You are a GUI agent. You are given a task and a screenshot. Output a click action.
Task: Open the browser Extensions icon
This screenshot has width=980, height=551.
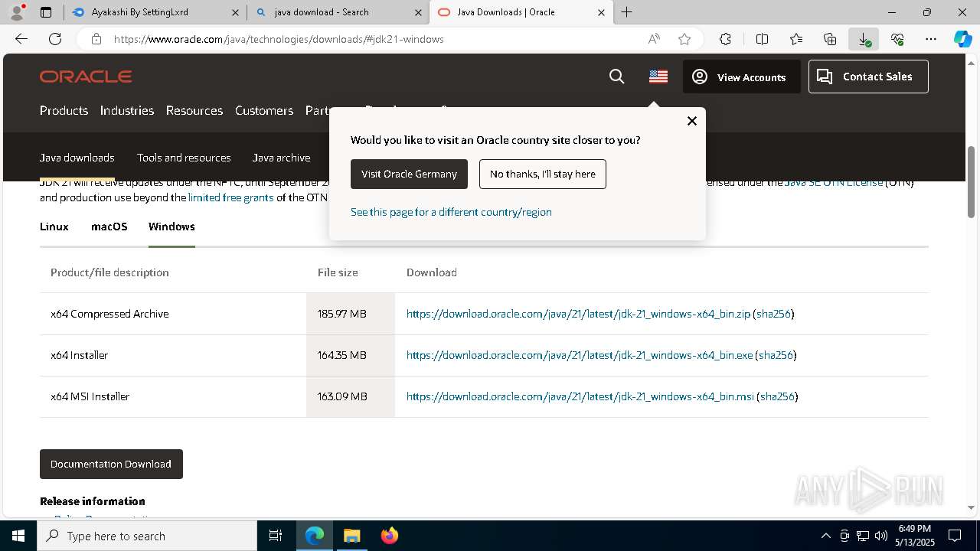725,39
